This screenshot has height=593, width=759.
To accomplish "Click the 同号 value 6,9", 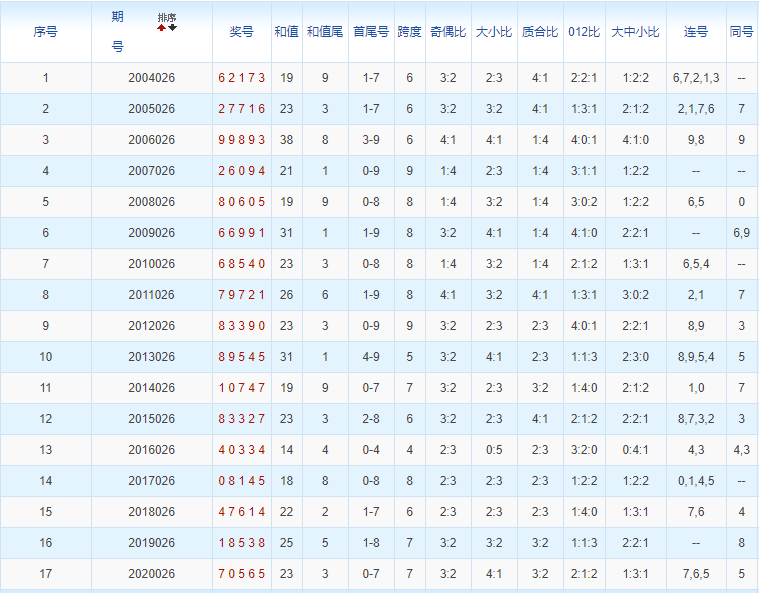I will [741, 233].
